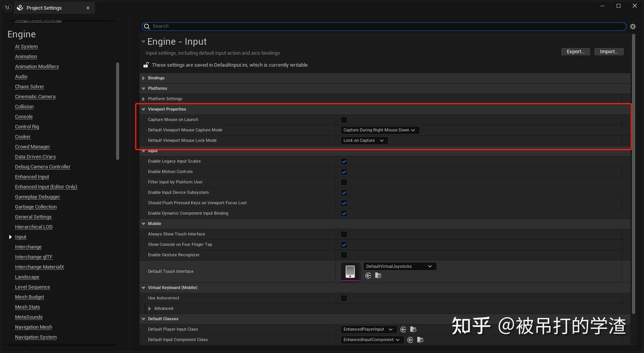Use selected asset arrow for Default Touch Interface
The height and width of the screenshot is (353, 644).
click(x=368, y=276)
